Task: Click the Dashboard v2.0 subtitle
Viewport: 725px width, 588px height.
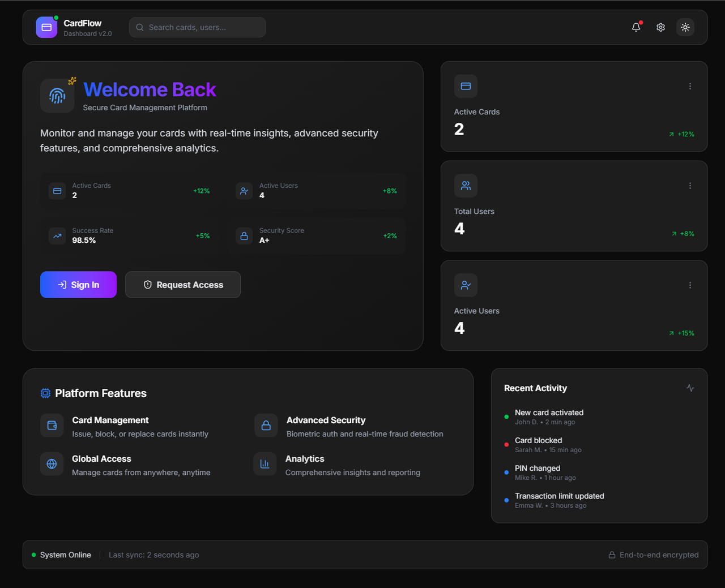Action: [x=88, y=34]
